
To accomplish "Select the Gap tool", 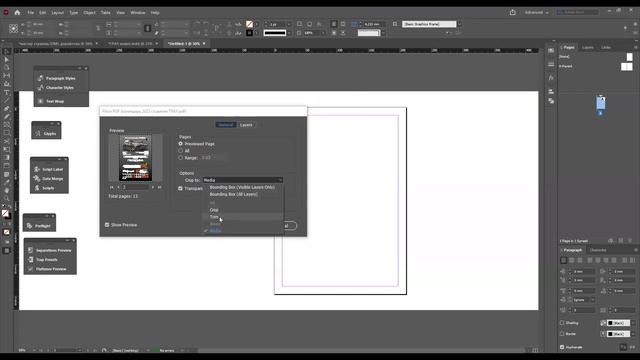I will (x=7, y=76).
